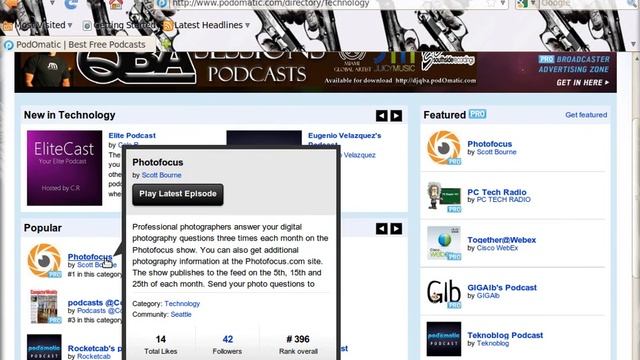Open the Teknoblog Podcast title link
Screen dimensions: 640x360
coord(505,335)
